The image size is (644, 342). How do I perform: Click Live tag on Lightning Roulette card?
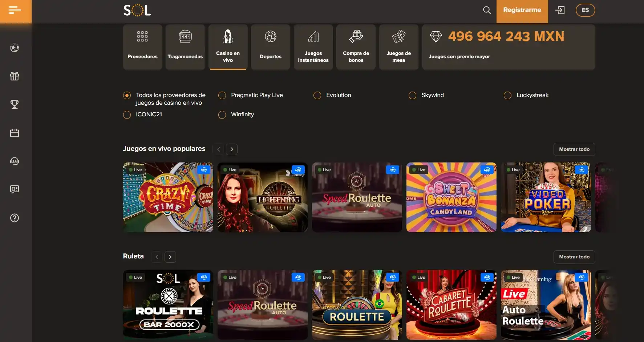(x=230, y=170)
